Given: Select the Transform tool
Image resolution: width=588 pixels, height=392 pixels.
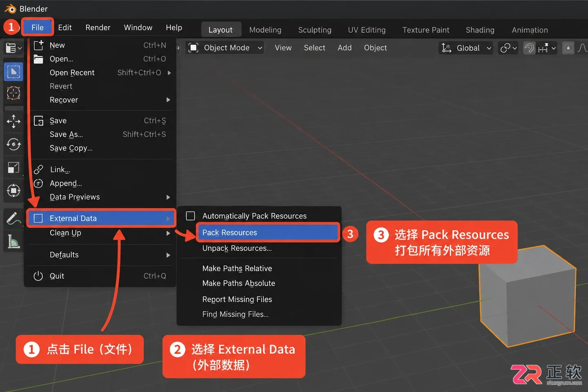Looking at the screenshot, I should pyautogui.click(x=13, y=190).
